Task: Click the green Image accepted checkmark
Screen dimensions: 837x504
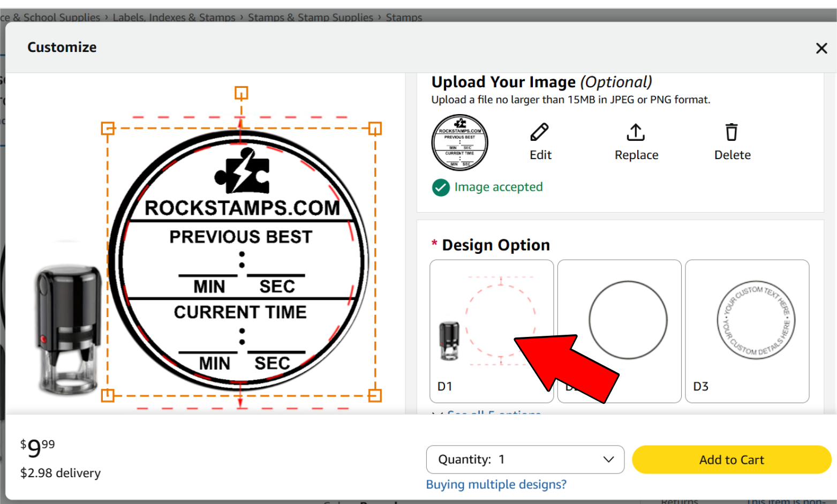Action: [441, 187]
